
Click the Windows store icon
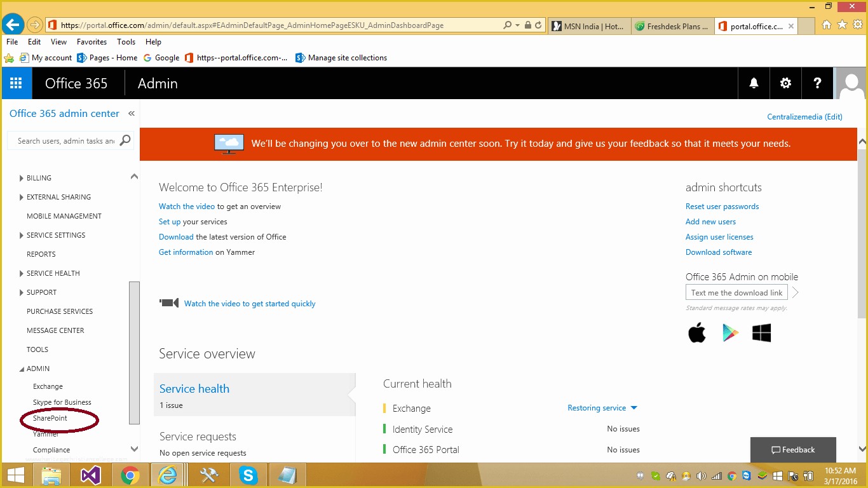[x=761, y=333]
